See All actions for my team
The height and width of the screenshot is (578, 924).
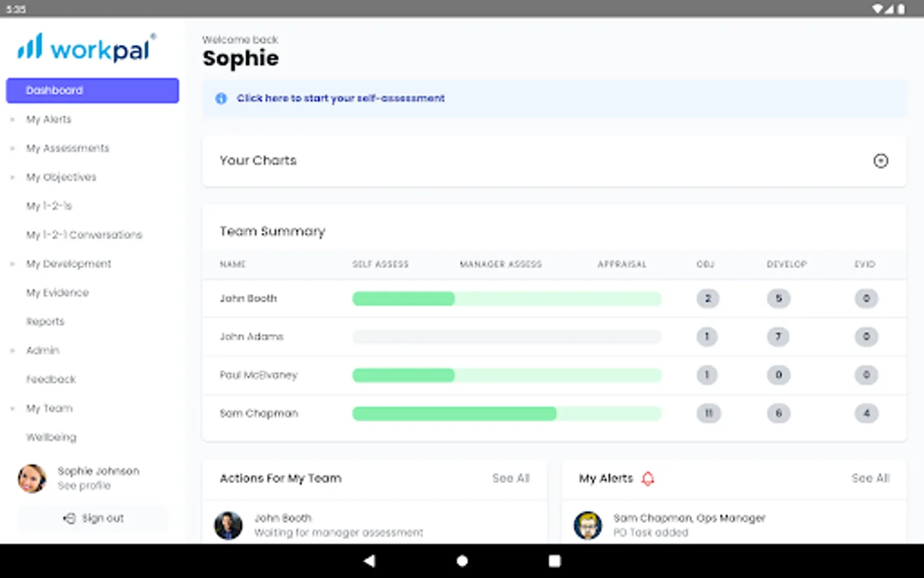click(511, 478)
